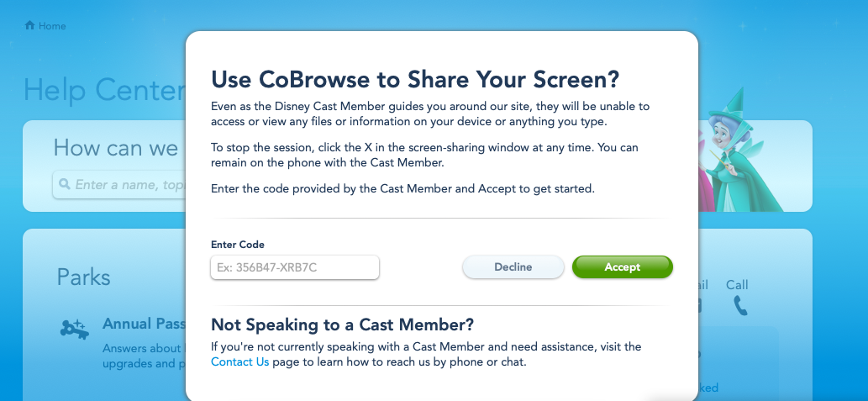
Task: Focus the Enter Code input field
Action: (x=295, y=267)
